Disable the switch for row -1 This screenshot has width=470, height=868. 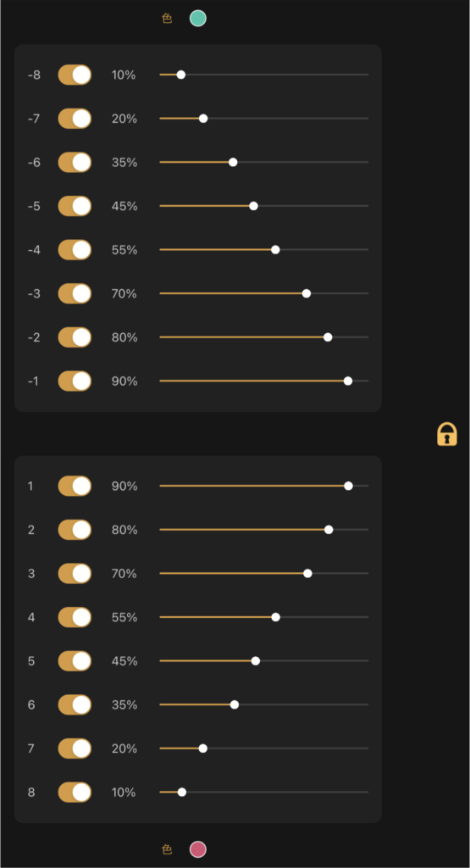click(75, 381)
